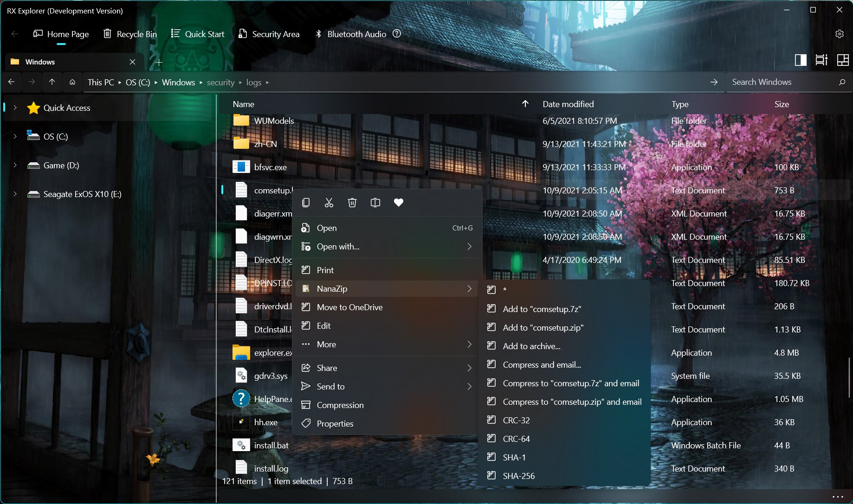Viewport: 853px width, 504px height.
Task: Expand the Quick Access tree node
Action: 15,108
